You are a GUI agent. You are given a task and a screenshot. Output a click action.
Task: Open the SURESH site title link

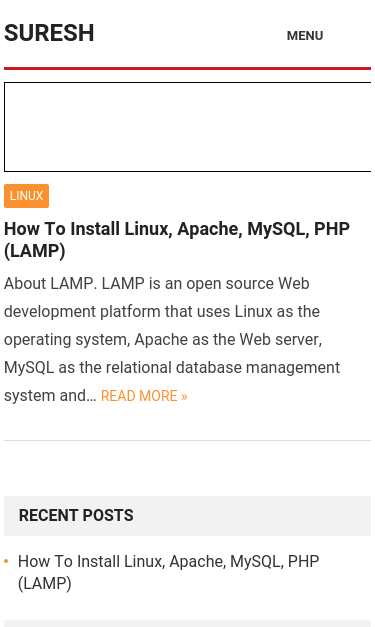click(x=49, y=33)
